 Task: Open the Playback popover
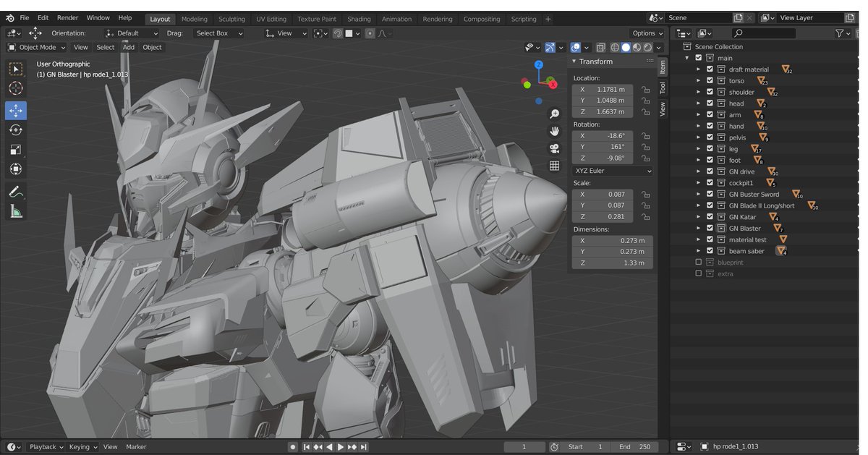[46, 447]
